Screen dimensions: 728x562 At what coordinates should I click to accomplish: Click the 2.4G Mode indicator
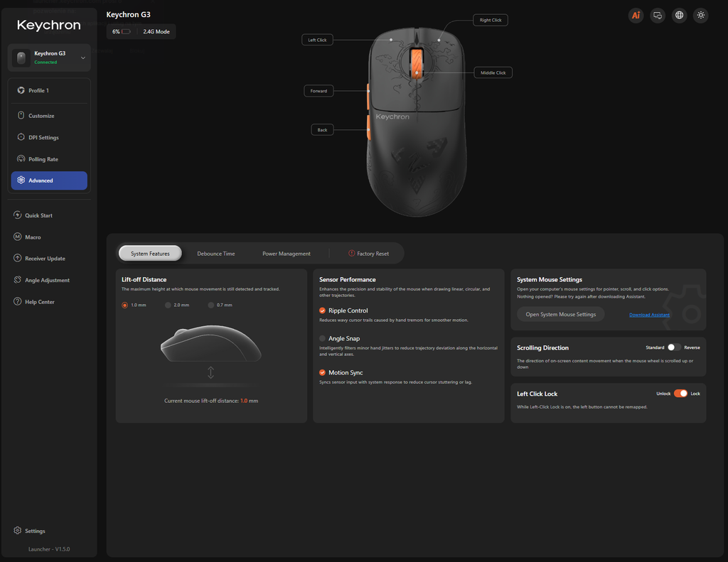click(156, 31)
